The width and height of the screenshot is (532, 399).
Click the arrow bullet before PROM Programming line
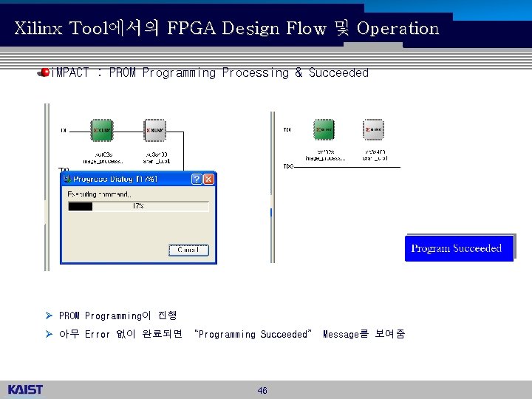[x=49, y=316]
